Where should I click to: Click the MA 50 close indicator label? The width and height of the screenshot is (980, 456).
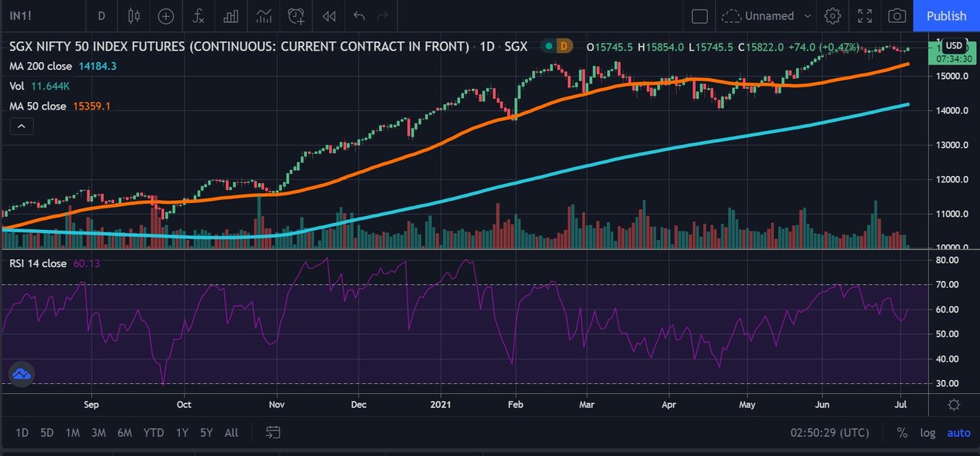click(38, 107)
